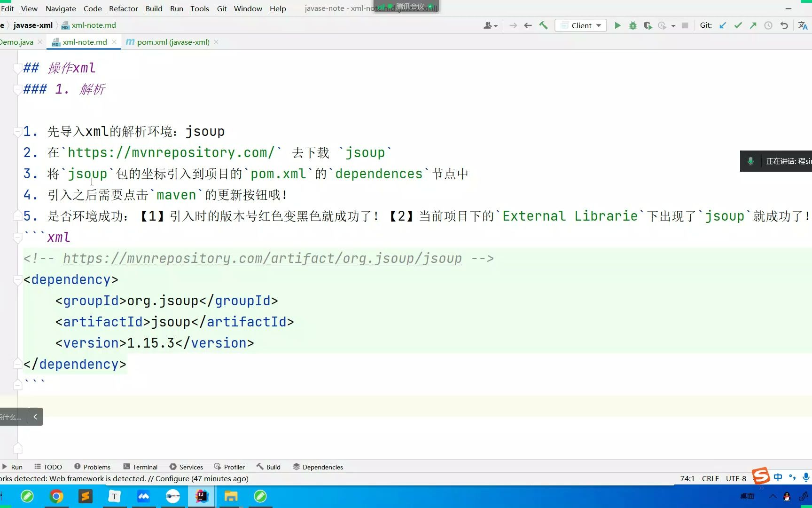The width and height of the screenshot is (812, 508).
Task: Collapse the dependency code block via gutter arrow
Action: click(17, 279)
